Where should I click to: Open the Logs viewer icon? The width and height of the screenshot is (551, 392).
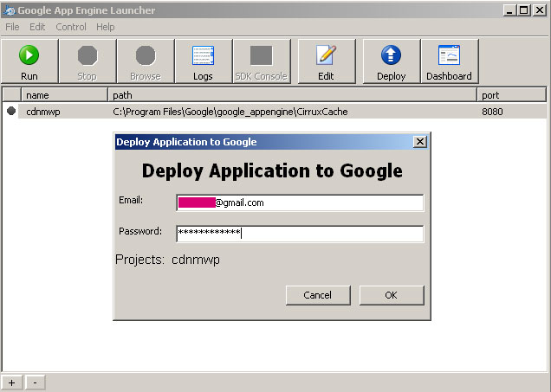click(203, 55)
